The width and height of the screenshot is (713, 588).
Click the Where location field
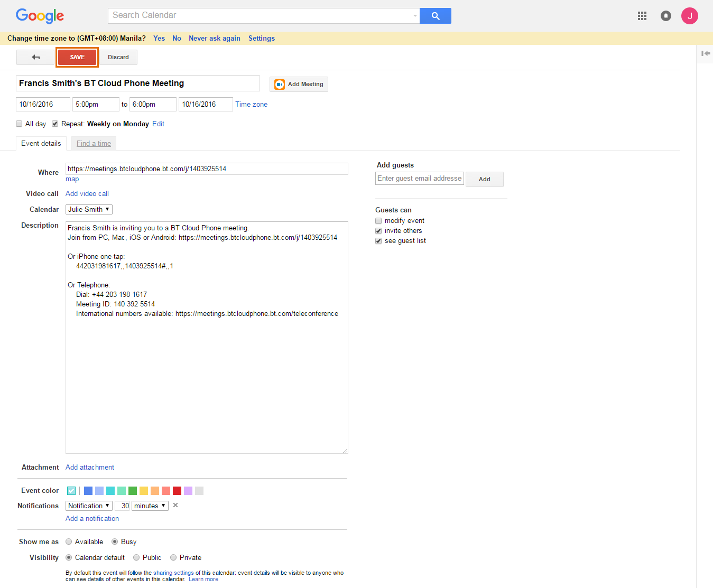(x=207, y=169)
